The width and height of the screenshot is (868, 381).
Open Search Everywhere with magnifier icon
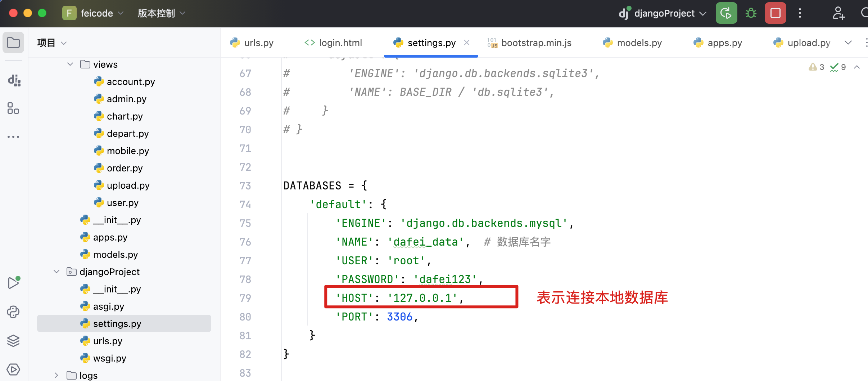coord(865,13)
